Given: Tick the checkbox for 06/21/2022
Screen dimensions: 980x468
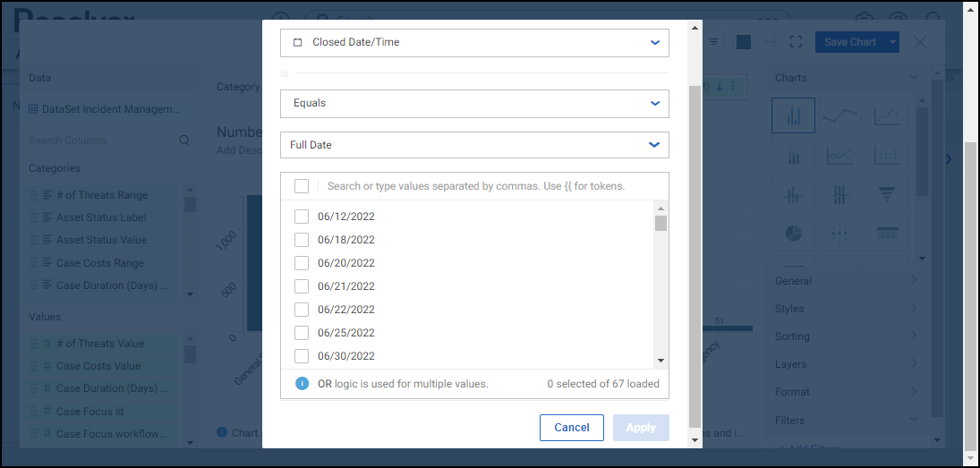Looking at the screenshot, I should coord(302,286).
